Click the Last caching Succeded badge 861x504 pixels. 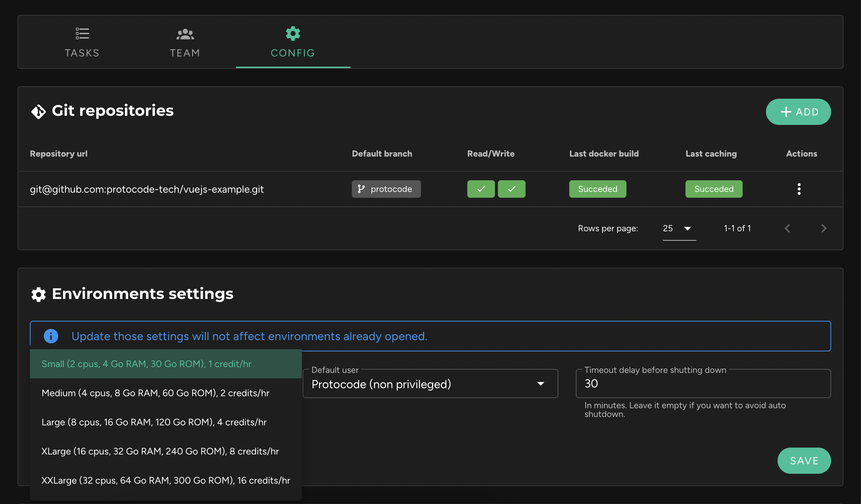(714, 189)
